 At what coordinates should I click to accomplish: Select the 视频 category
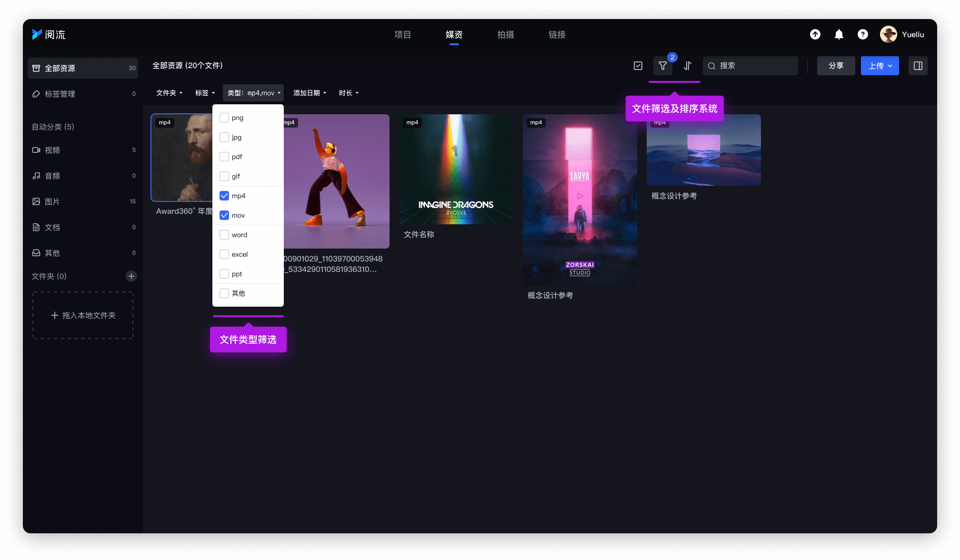pos(83,150)
